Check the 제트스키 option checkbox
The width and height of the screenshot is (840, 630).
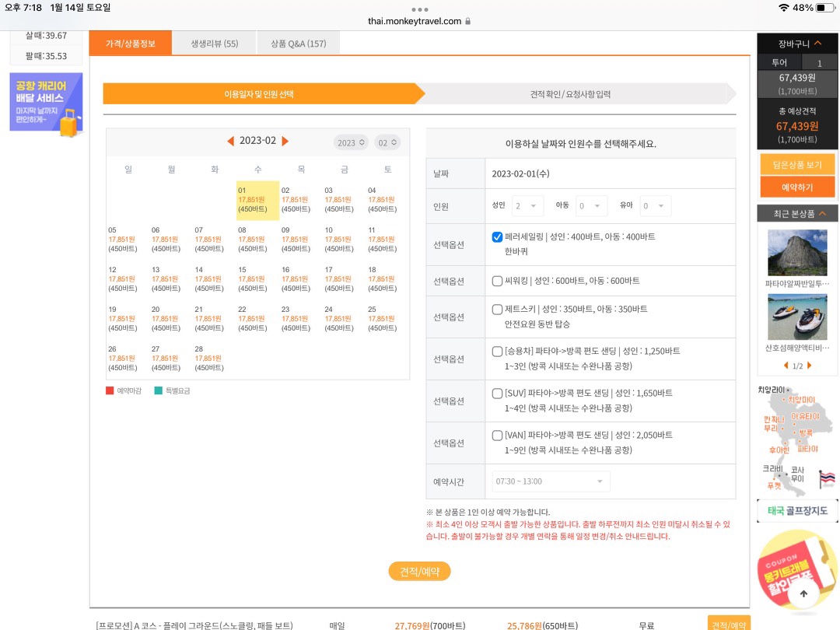[x=497, y=309]
